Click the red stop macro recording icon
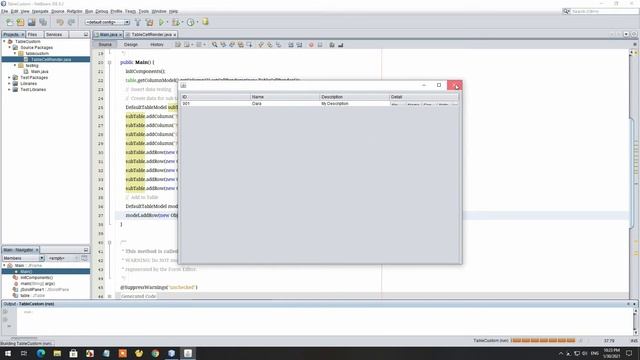Screen dimensions: 640x360 coord(311,44)
